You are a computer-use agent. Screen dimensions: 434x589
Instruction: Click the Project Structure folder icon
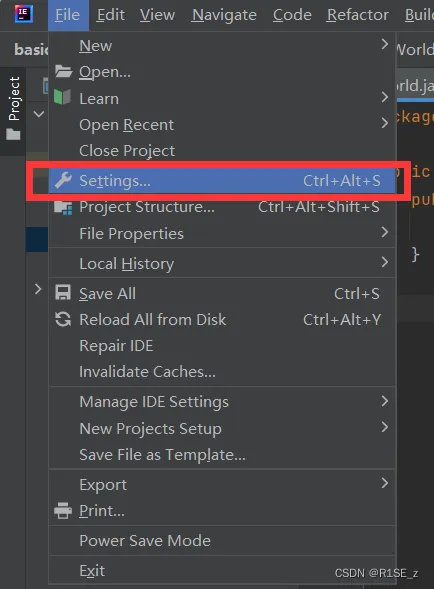click(x=63, y=207)
